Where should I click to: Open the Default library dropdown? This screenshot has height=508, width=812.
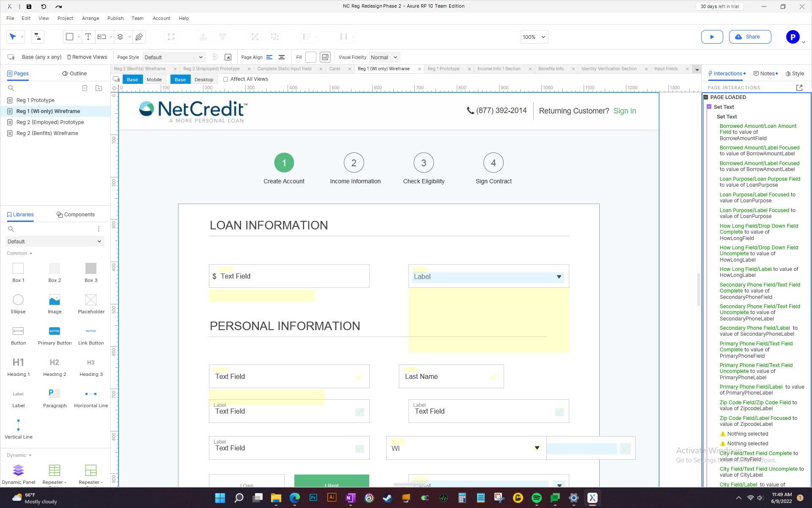tap(55, 242)
